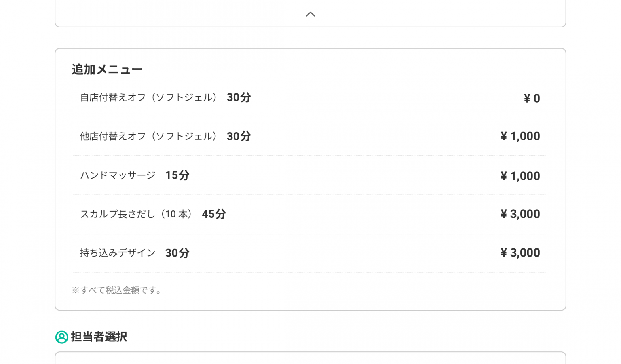
Task: Click the 15分 duration of ハンドマッサージ
Action: pyautogui.click(x=177, y=175)
